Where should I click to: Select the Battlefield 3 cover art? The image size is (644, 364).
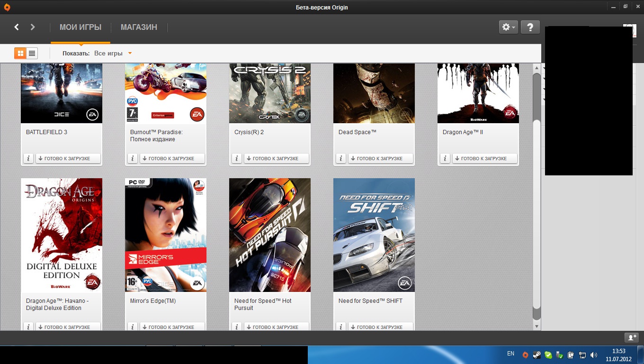click(62, 93)
